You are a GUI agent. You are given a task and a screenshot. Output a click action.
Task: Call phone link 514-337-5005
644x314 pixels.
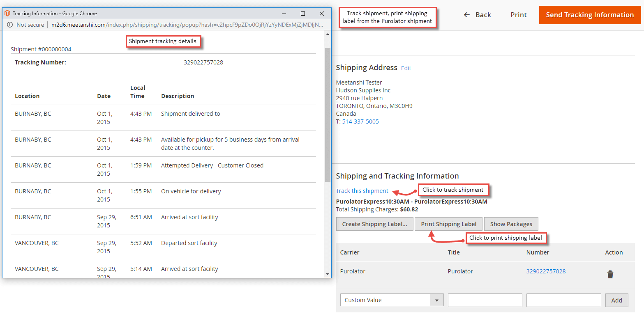point(360,121)
